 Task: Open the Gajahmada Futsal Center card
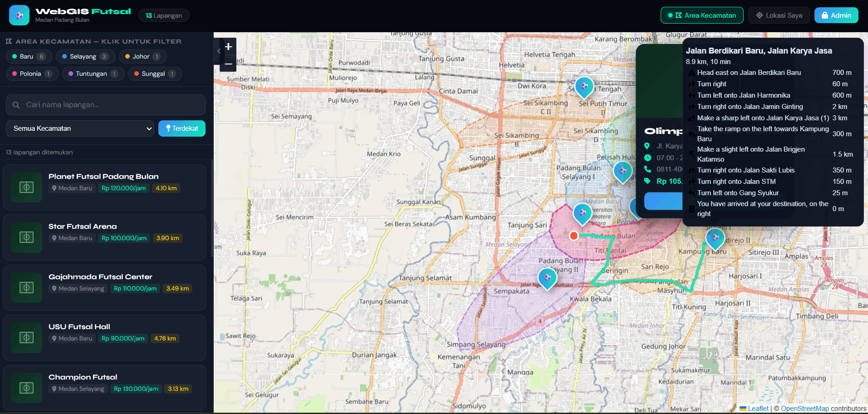coord(104,288)
